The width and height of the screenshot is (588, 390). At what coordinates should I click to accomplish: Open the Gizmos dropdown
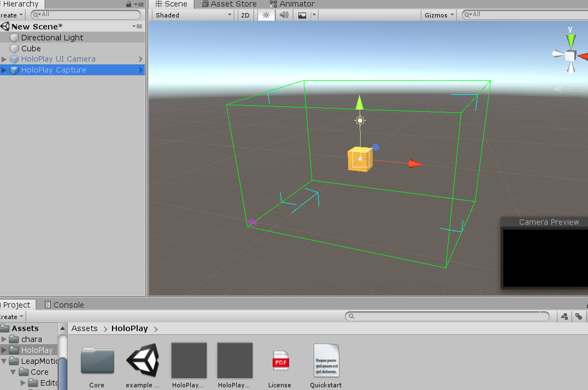[x=439, y=15]
